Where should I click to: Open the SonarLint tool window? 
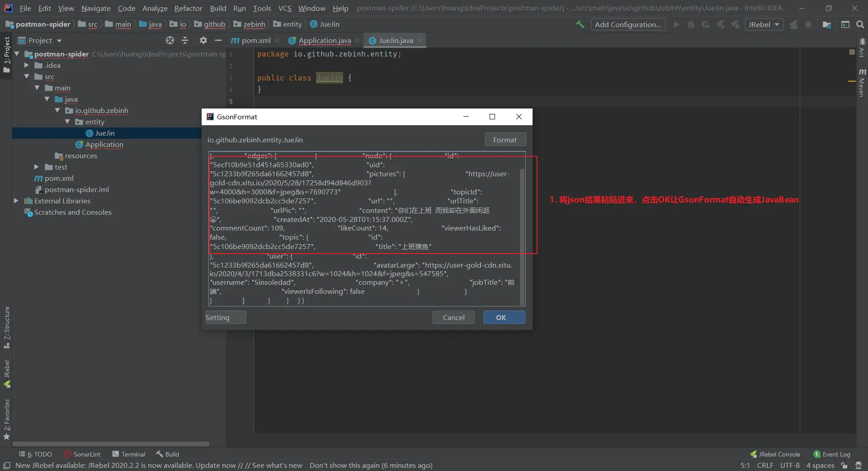[82, 454]
